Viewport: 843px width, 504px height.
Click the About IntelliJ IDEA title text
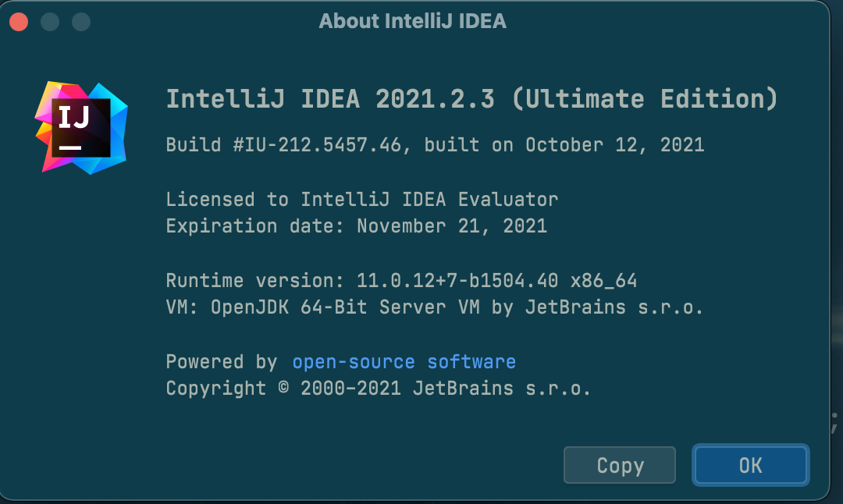412,21
